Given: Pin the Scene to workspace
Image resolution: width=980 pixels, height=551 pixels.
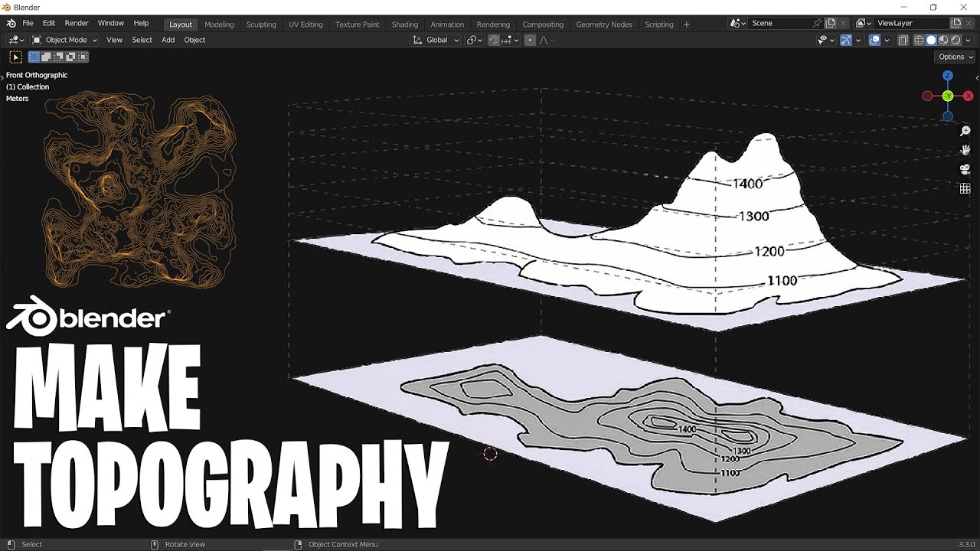Looking at the screenshot, I should [x=817, y=24].
